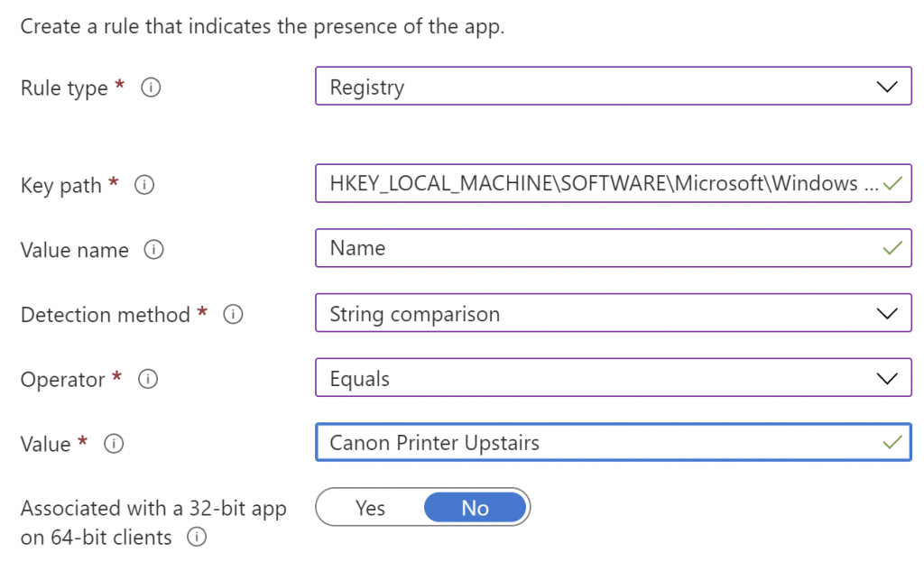
Task: Click green checkmark in Key path field
Action: coord(892,184)
